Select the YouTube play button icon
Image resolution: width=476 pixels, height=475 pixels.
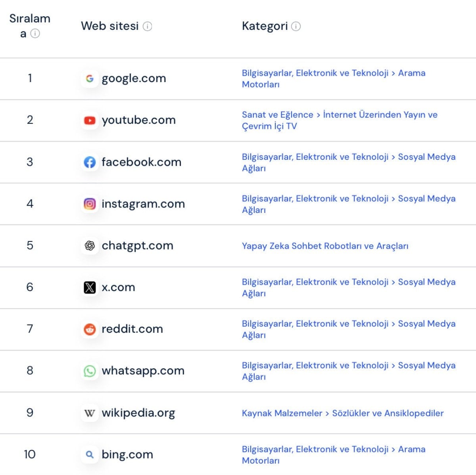tap(90, 120)
